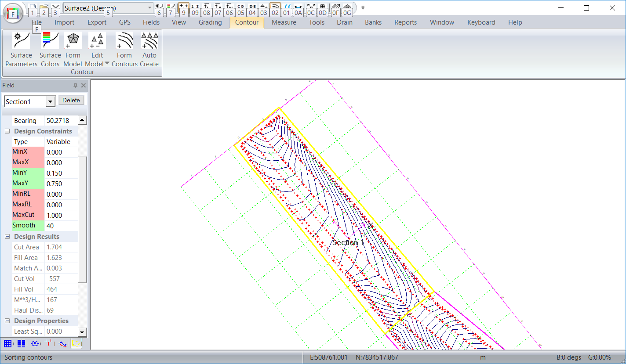The image size is (626, 364).
Task: Expand the Edit Model dropdown button
Action: [107, 64]
